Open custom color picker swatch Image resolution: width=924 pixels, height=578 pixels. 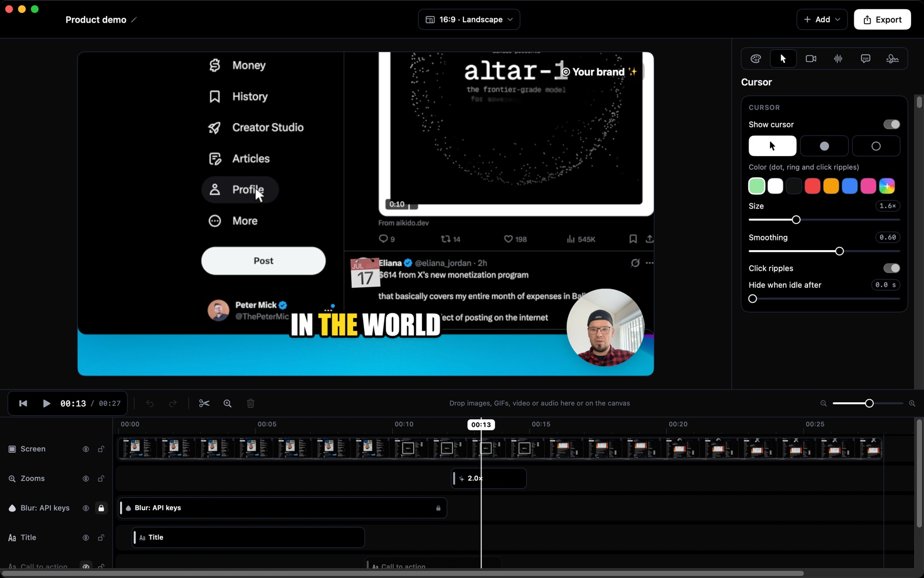pyautogui.click(x=887, y=186)
